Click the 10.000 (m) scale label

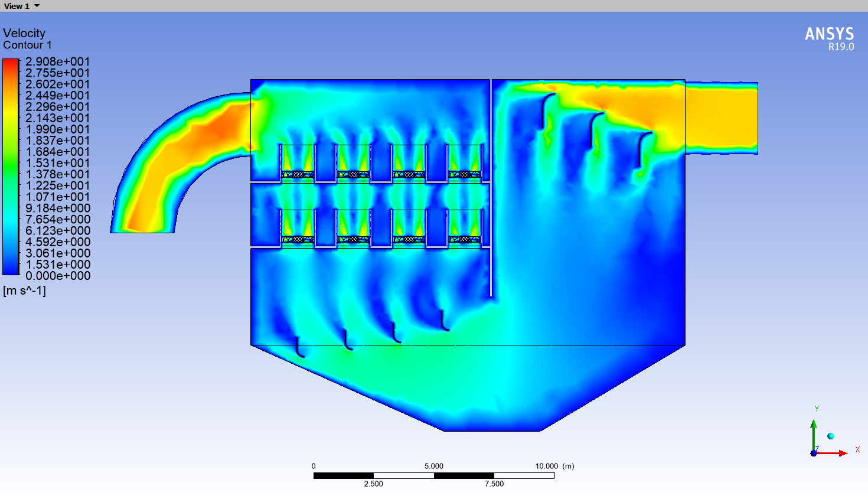[x=554, y=466]
